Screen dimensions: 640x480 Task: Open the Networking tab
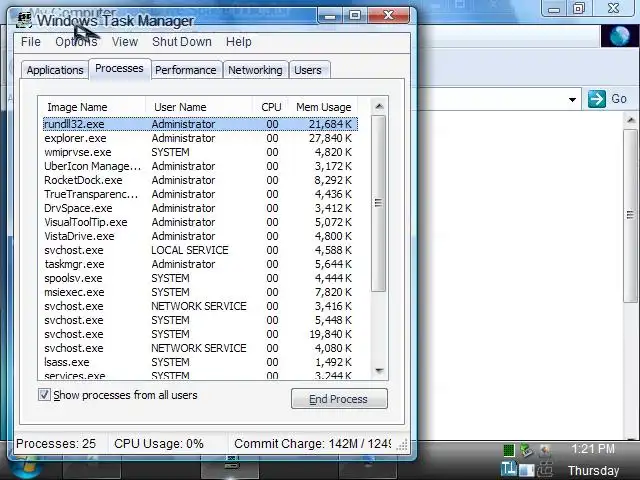pyautogui.click(x=255, y=70)
